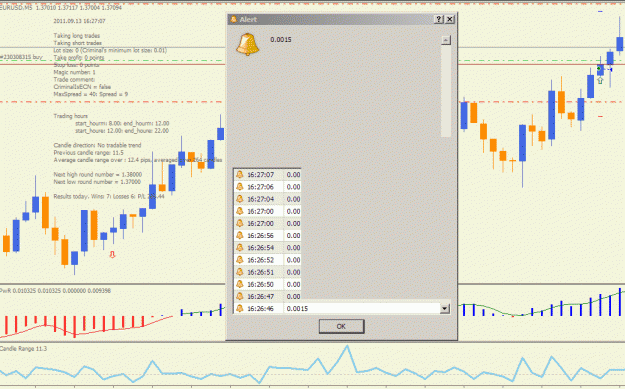625x389 pixels.
Task: Click the 'Next low round number = 1.37000' text
Action: click(97, 182)
